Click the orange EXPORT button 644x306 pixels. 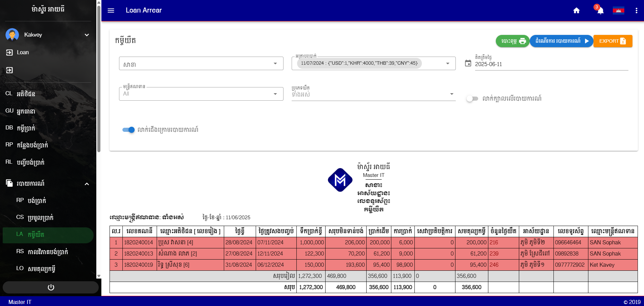pyautogui.click(x=612, y=41)
